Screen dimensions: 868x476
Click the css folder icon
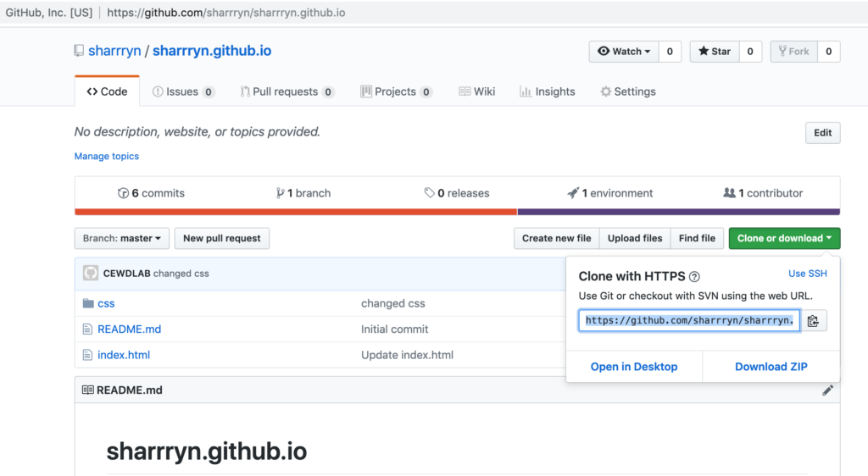pos(88,303)
